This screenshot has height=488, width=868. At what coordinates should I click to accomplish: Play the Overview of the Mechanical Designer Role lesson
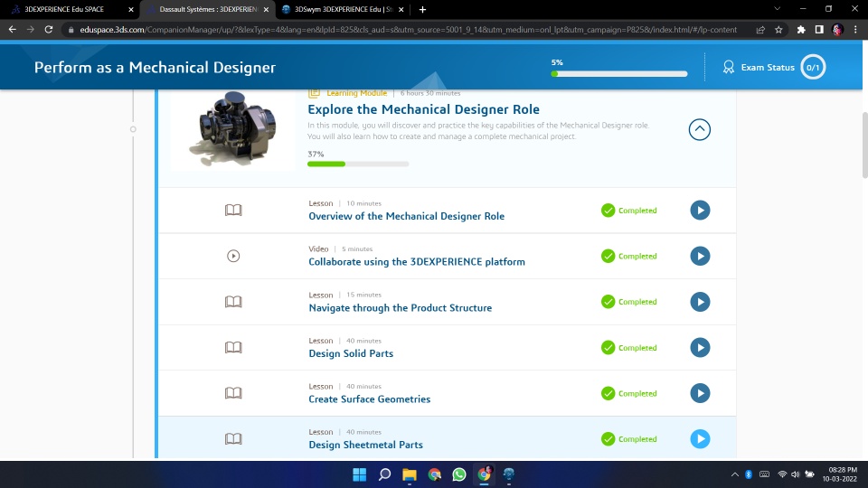pyautogui.click(x=700, y=211)
